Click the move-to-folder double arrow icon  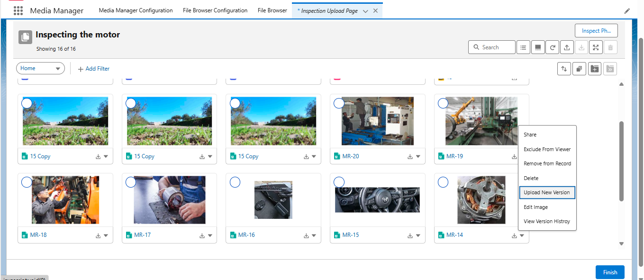(x=610, y=69)
